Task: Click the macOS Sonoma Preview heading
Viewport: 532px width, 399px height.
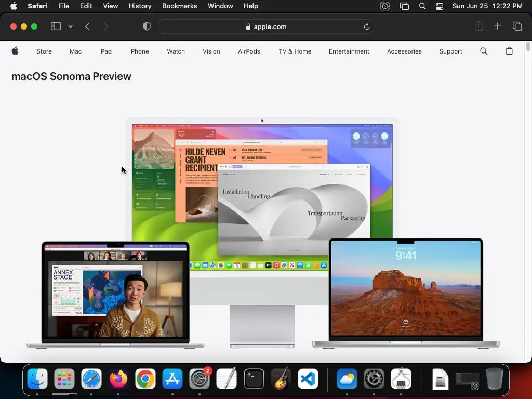Action: (x=71, y=76)
